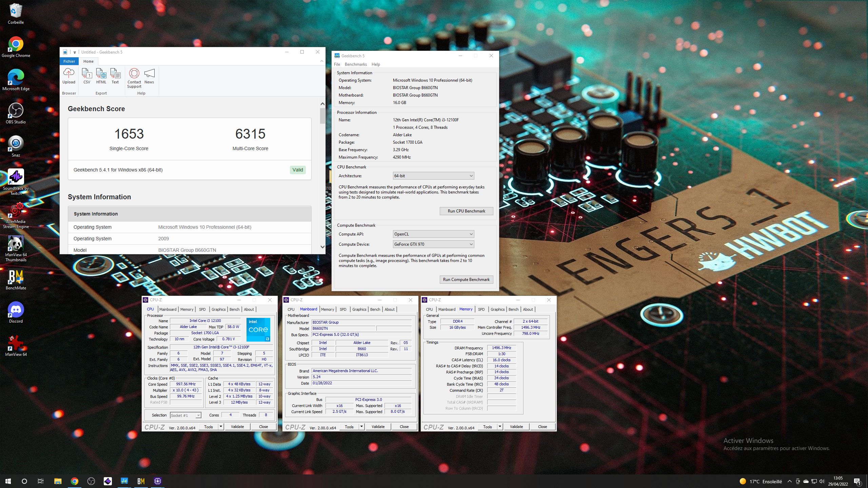Click Intel Core i3 logo in CPU-Z

(258, 329)
